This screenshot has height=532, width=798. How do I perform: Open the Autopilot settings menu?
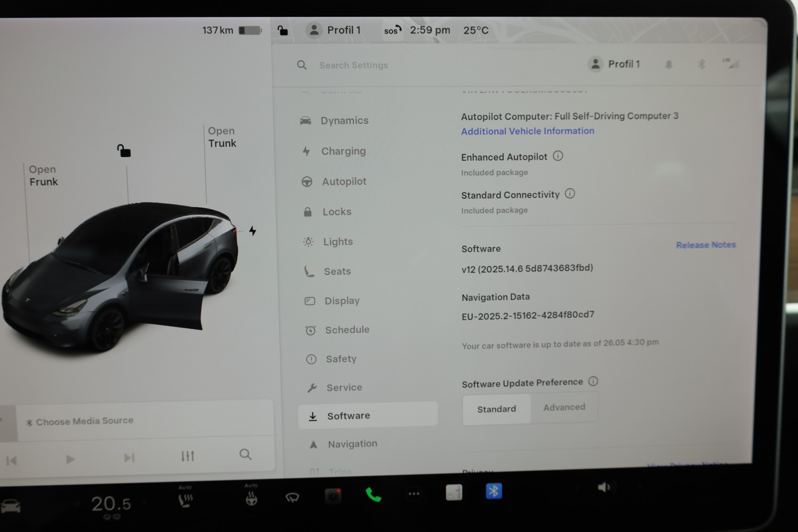click(334, 181)
